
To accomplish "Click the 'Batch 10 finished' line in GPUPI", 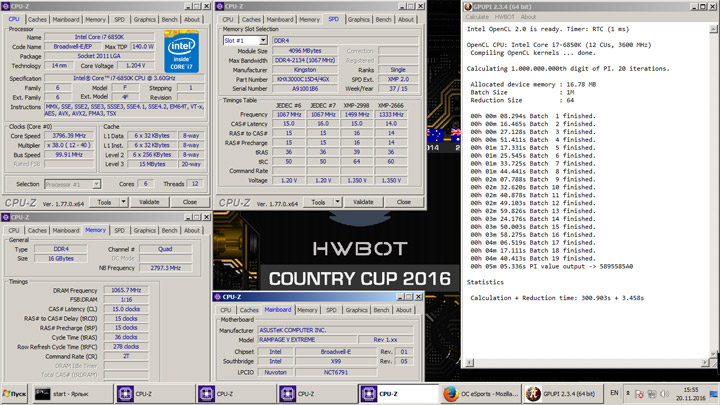I will [x=533, y=187].
